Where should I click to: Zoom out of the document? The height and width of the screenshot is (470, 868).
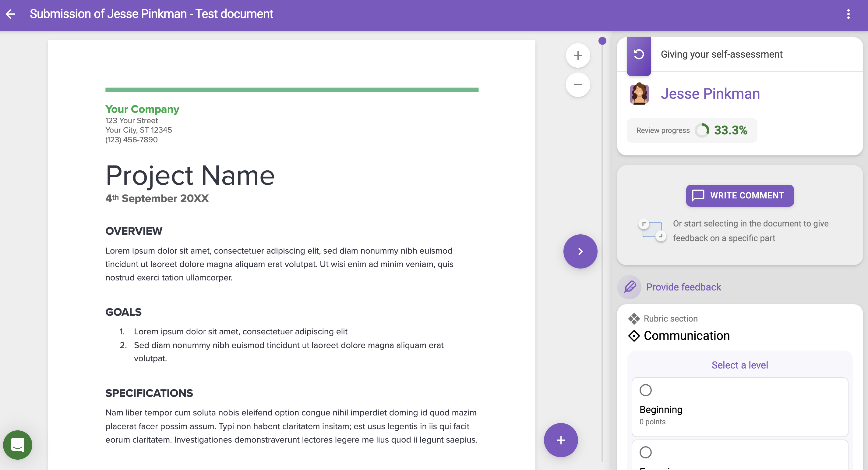click(577, 84)
